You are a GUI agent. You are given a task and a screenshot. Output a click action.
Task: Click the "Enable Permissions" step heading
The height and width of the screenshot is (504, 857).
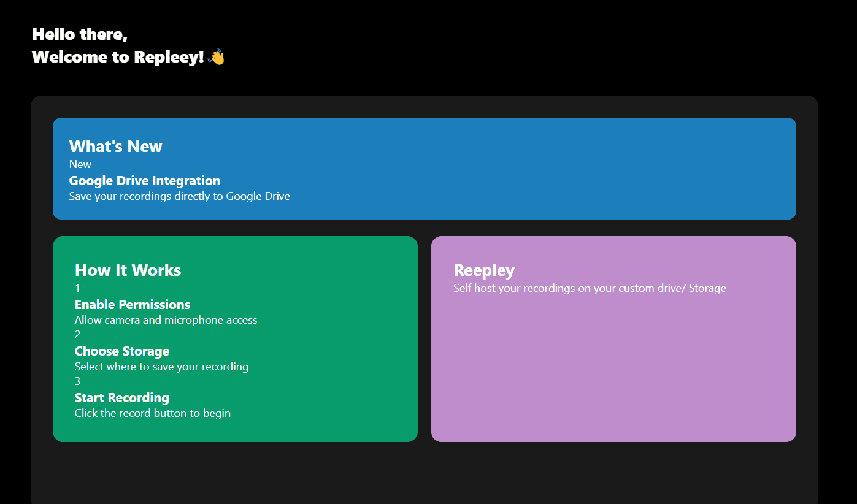pos(132,305)
